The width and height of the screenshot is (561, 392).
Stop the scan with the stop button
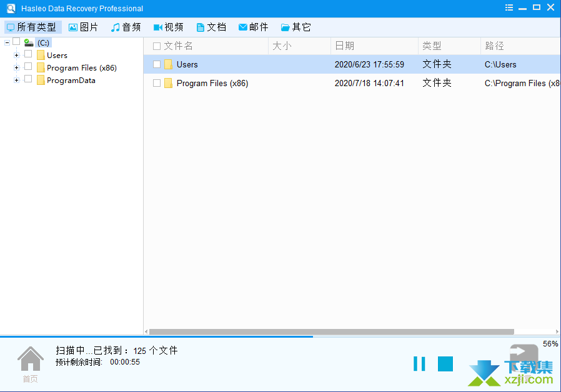coord(445,364)
